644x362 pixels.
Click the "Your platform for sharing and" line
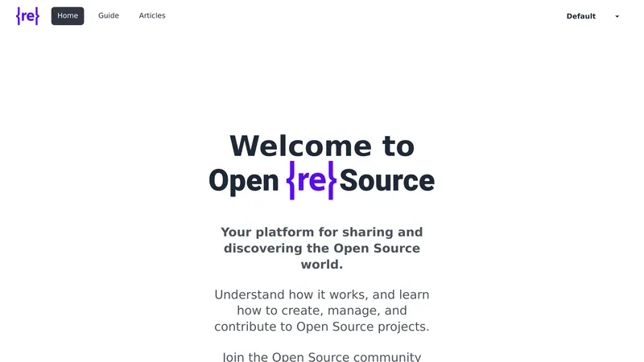click(x=322, y=232)
